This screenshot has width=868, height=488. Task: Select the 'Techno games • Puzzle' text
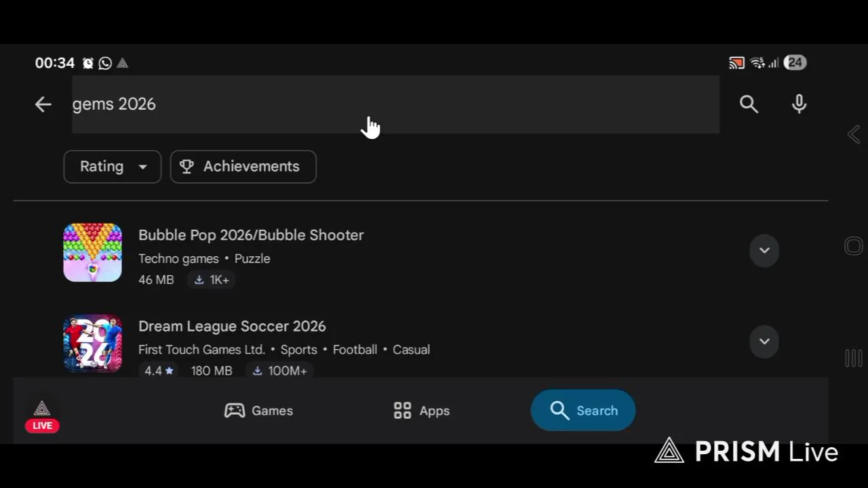tap(204, 259)
